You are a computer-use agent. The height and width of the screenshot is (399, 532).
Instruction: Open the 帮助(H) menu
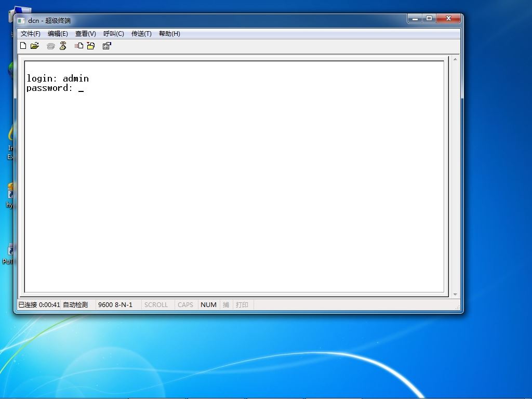(x=169, y=34)
